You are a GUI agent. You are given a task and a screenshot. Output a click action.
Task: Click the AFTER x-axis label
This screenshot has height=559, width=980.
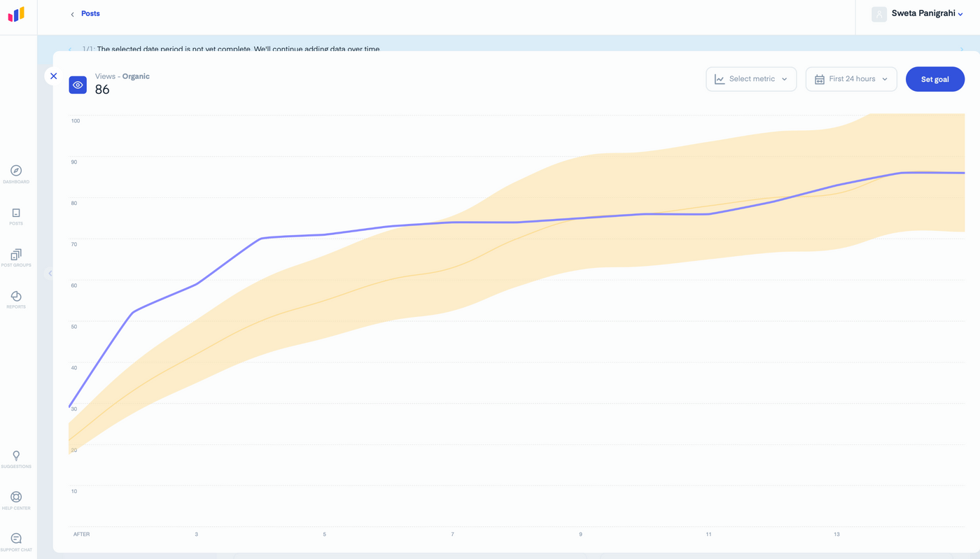82,535
